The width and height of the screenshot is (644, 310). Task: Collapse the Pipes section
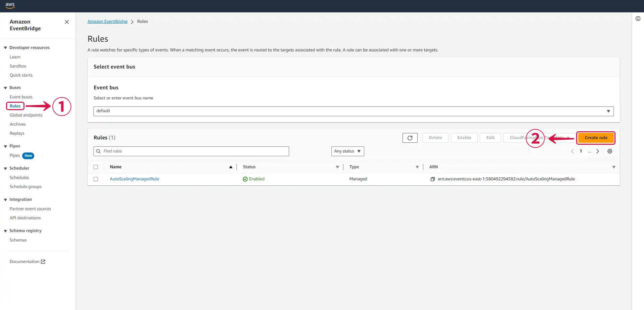(x=5, y=146)
